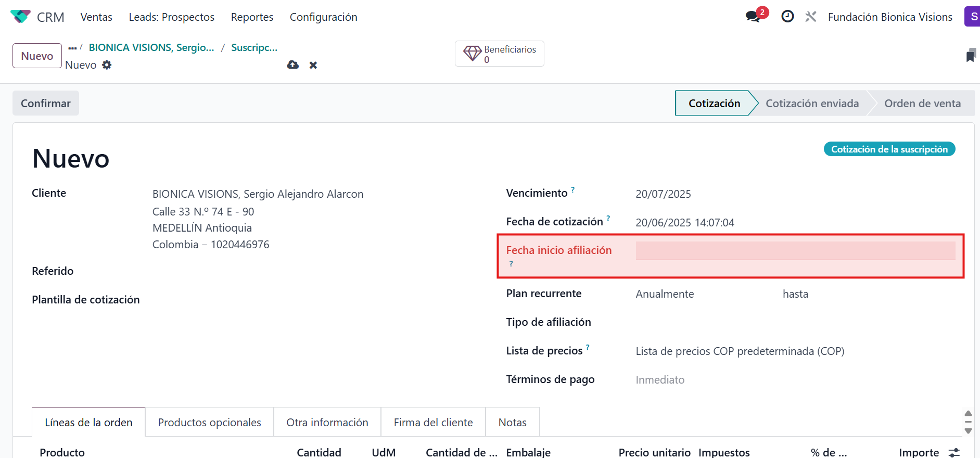Open the chat messages icon

pyautogui.click(x=753, y=17)
